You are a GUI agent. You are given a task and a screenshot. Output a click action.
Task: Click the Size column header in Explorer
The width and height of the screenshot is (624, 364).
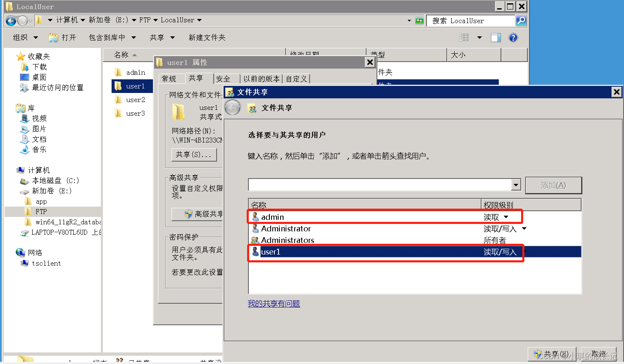coord(474,55)
